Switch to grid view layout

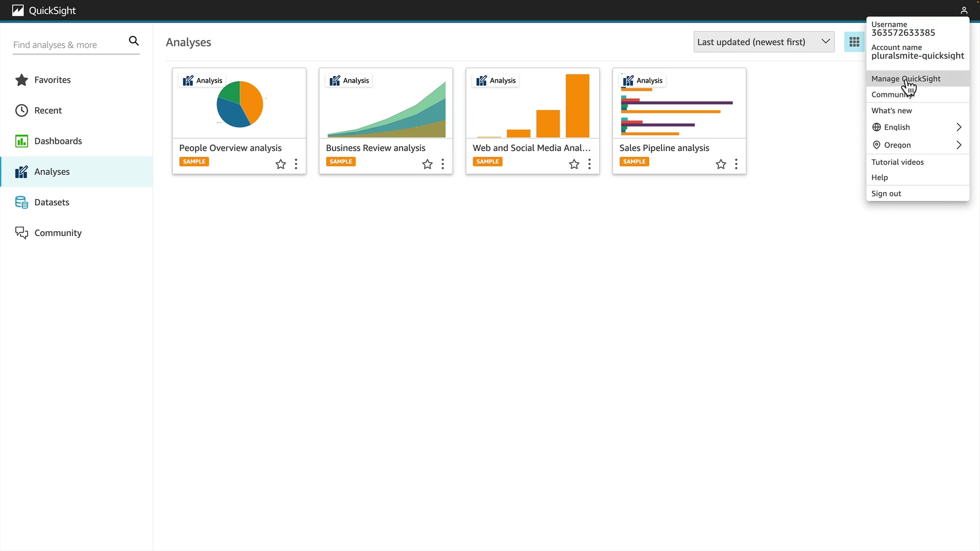854,42
